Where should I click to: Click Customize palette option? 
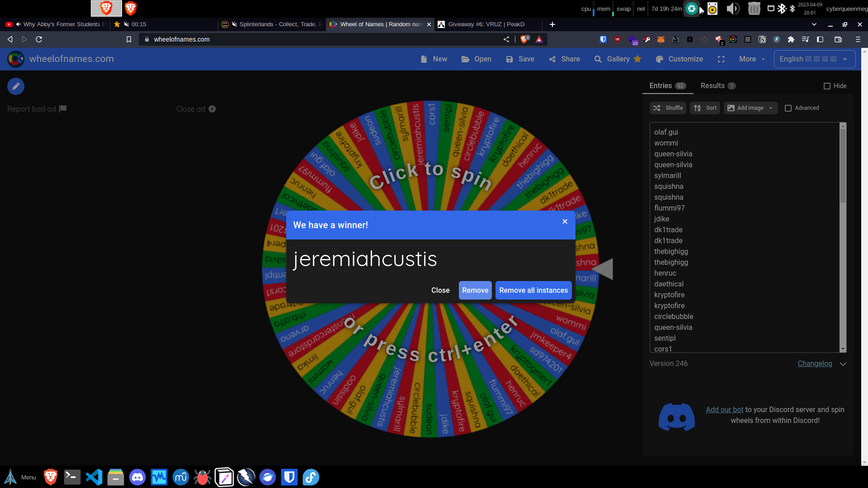point(679,59)
